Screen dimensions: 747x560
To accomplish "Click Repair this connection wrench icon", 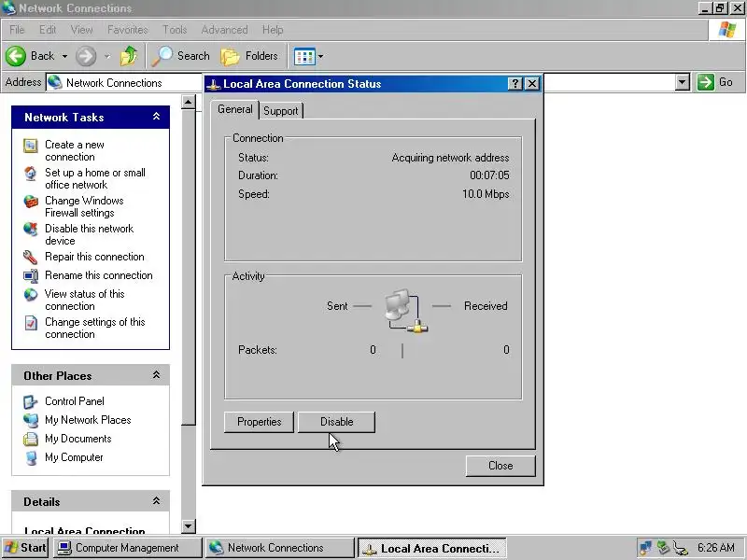I will click(x=31, y=258).
